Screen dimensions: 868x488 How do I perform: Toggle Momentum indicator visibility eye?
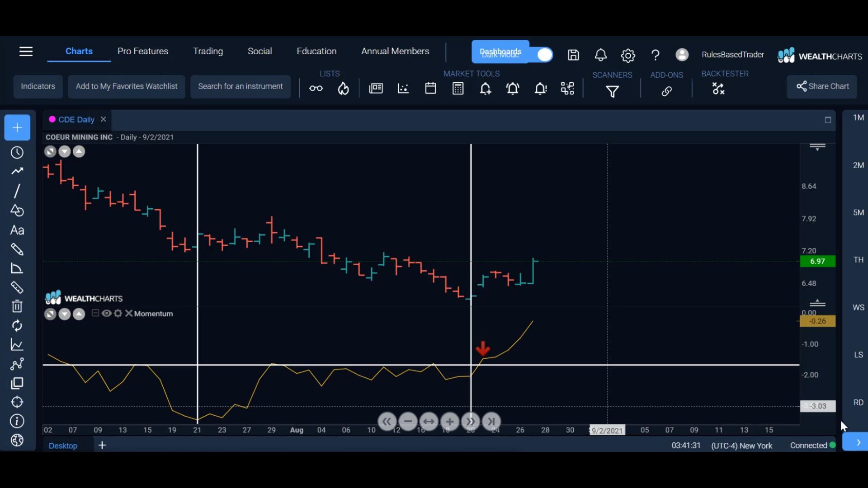tap(107, 313)
